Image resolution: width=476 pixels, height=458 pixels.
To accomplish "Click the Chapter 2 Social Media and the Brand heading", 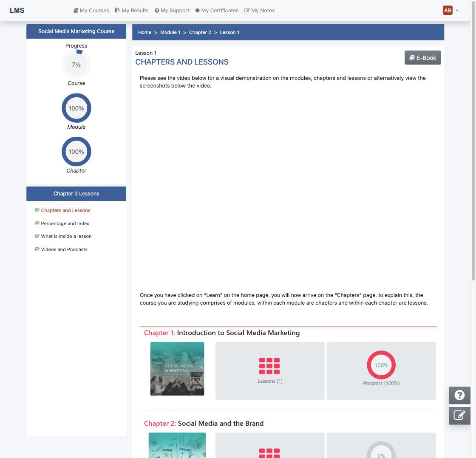I will pos(204,423).
